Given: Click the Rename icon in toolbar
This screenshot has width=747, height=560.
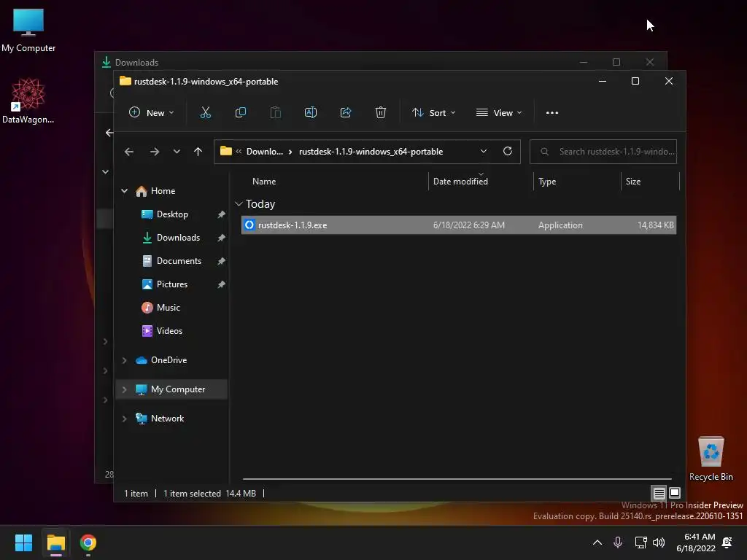Looking at the screenshot, I should point(311,112).
